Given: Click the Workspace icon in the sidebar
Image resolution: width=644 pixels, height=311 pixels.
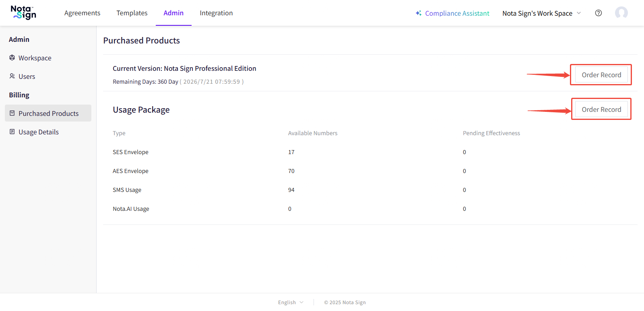Looking at the screenshot, I should point(12,58).
